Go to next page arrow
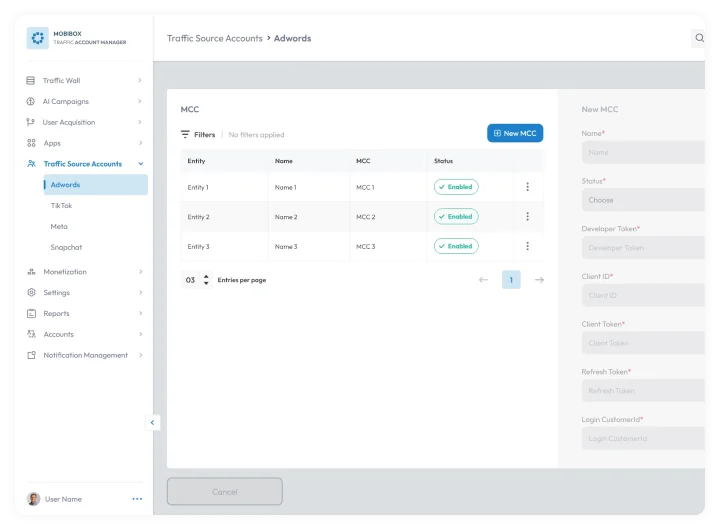Screen dimensions: 720x530 539,280
